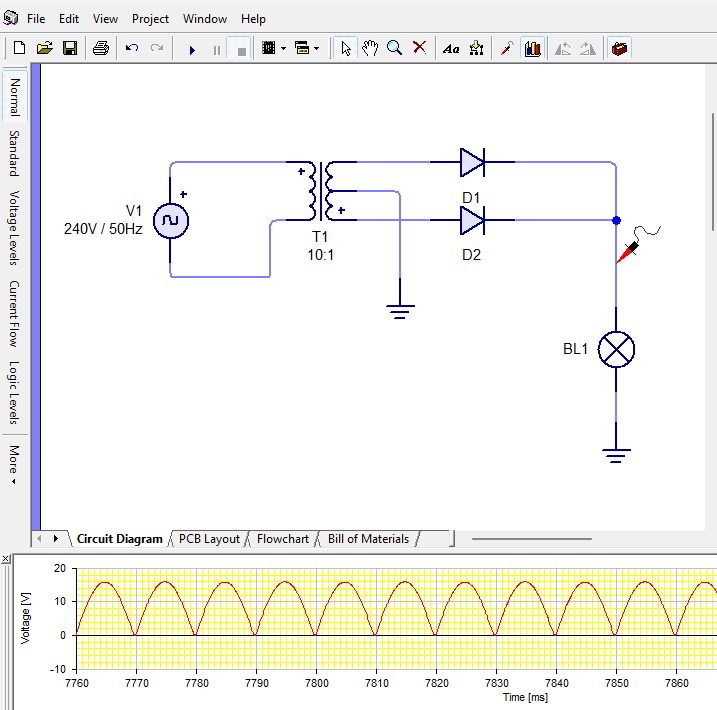
Task: Save the circuit using the floppy disk icon
Action: [70, 48]
